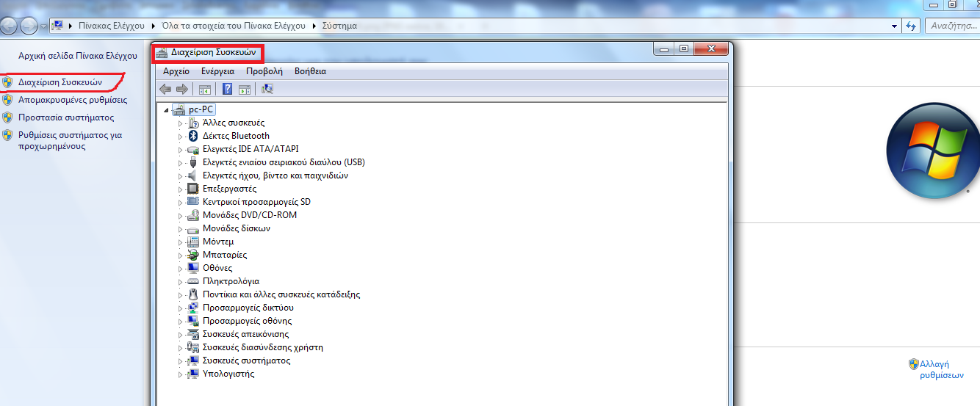Select the Επεξεργαστές tree row
980x406 pixels.
click(x=229, y=189)
